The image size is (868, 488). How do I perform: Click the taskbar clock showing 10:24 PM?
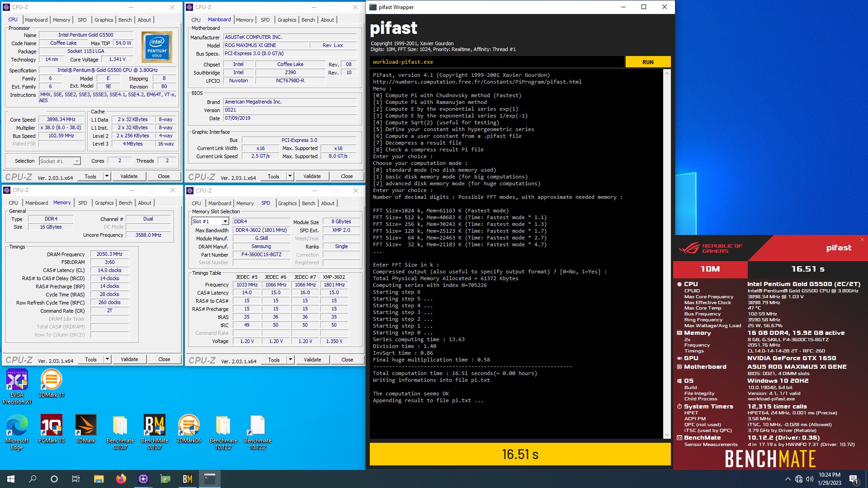[829, 479]
